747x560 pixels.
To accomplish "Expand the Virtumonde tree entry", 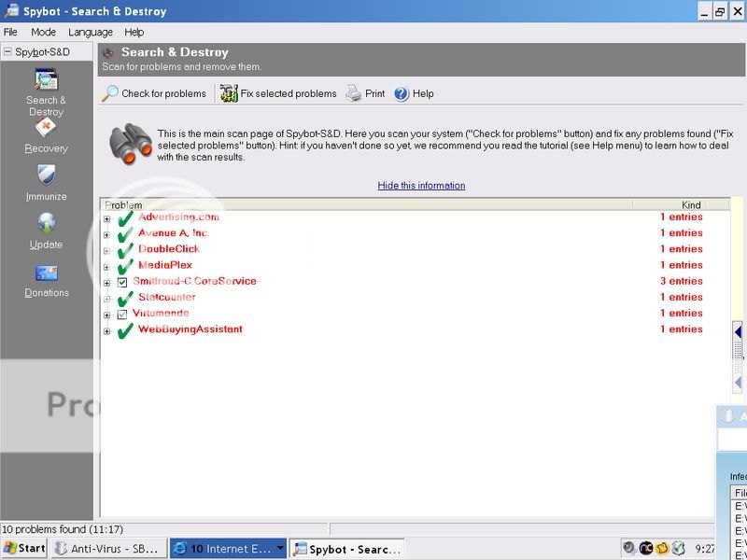I will pyautogui.click(x=106, y=315).
